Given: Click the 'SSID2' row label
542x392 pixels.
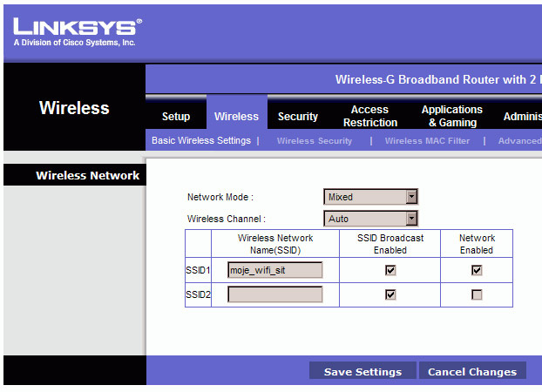Looking at the screenshot, I should [198, 294].
